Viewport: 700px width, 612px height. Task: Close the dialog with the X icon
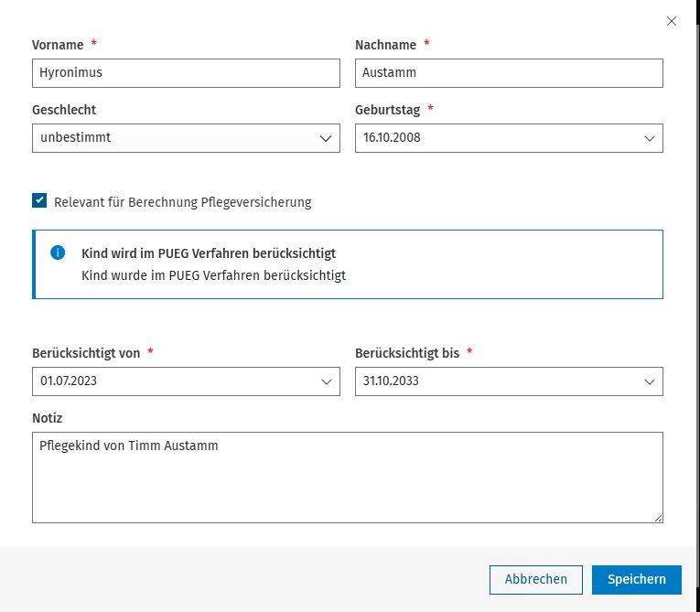coord(671,21)
